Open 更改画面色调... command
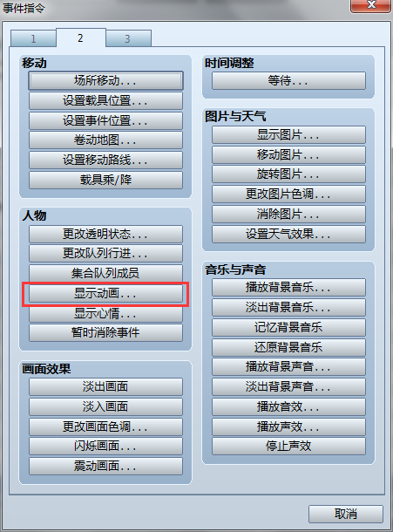This screenshot has width=393, height=532. pyautogui.click(x=105, y=426)
